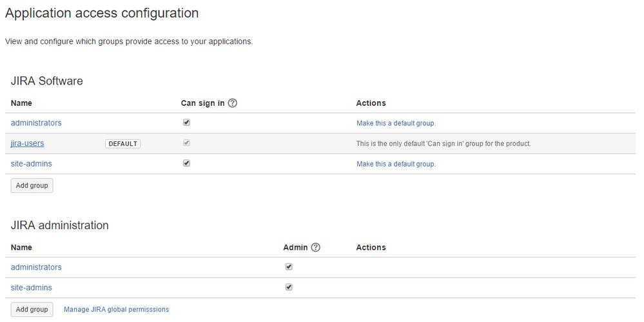Make site-admins a default group
The width and height of the screenshot is (644, 322).
click(x=396, y=164)
